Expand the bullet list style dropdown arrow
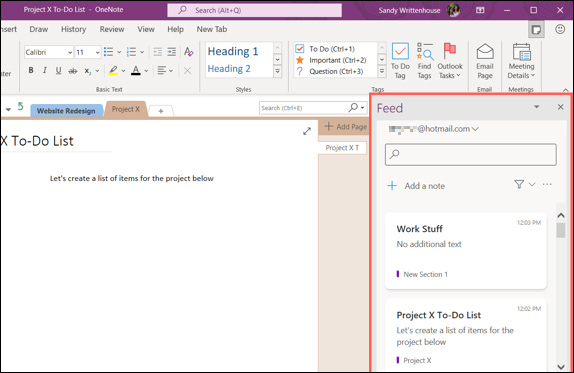Viewport: 574px width, 373px height. [x=119, y=52]
